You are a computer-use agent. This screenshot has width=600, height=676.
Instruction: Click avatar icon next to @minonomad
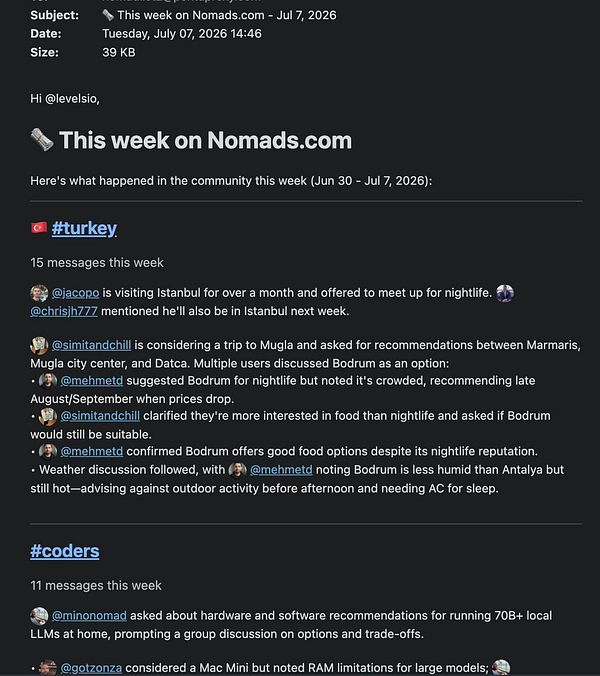coord(39,616)
